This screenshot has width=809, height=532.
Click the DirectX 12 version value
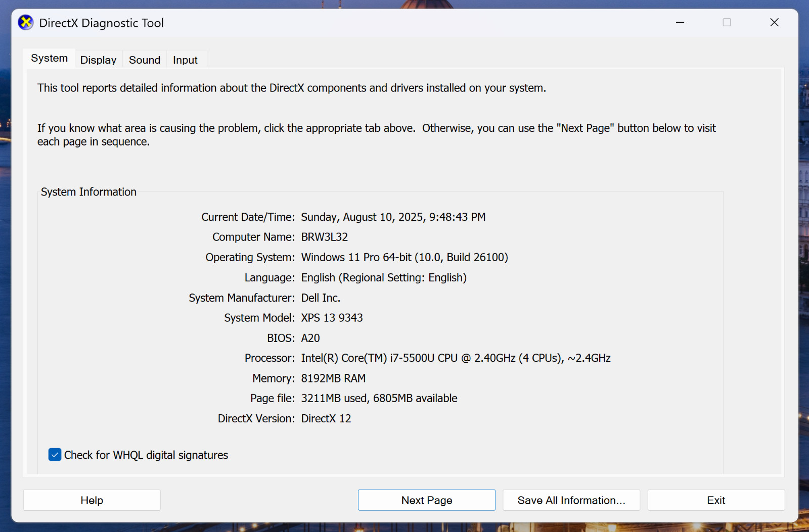(x=326, y=418)
